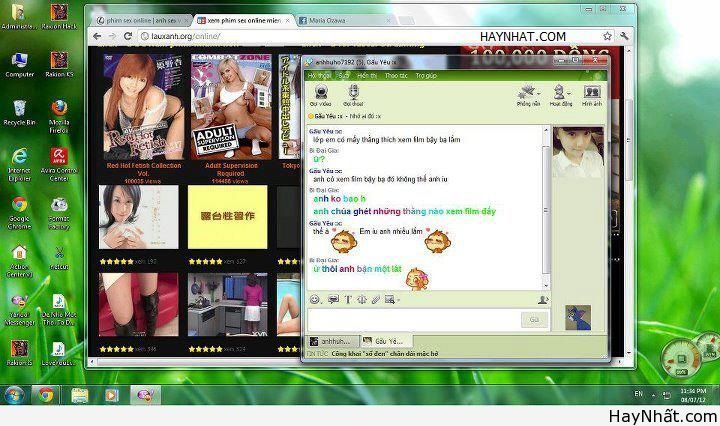Switch to the Gấu Yê... conversation tab
The height and width of the screenshot is (426, 720).
tap(385, 341)
